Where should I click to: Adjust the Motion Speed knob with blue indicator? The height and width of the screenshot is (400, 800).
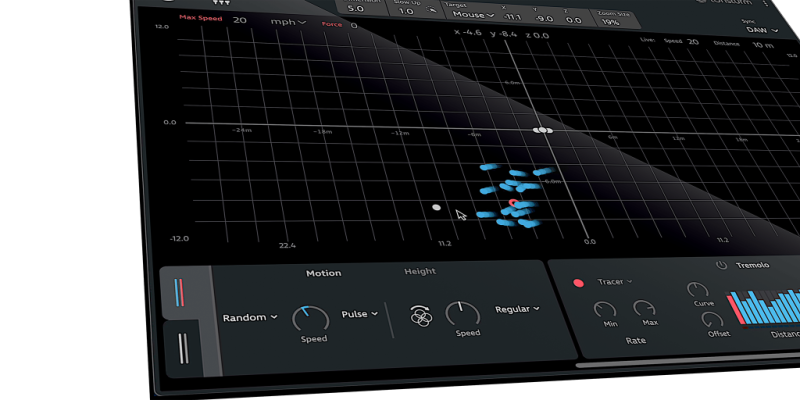[311, 319]
